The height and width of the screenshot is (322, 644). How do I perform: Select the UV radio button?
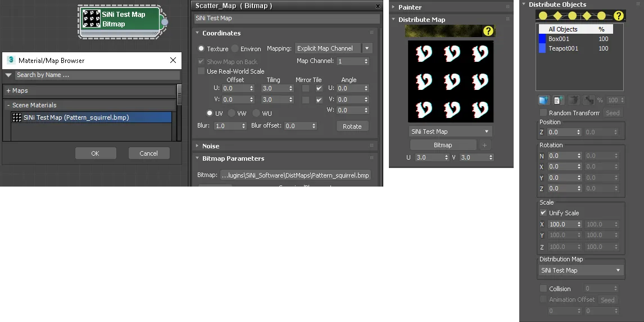[210, 113]
